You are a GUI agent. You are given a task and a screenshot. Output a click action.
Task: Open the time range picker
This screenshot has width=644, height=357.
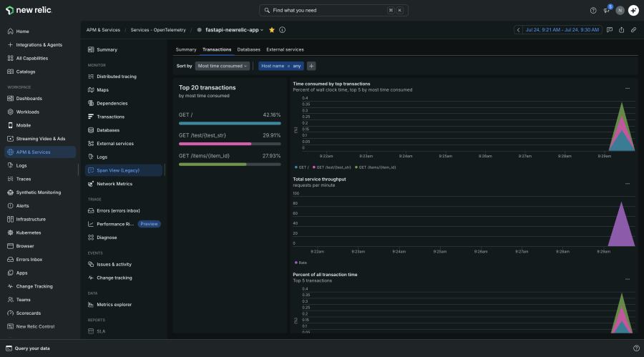point(562,30)
